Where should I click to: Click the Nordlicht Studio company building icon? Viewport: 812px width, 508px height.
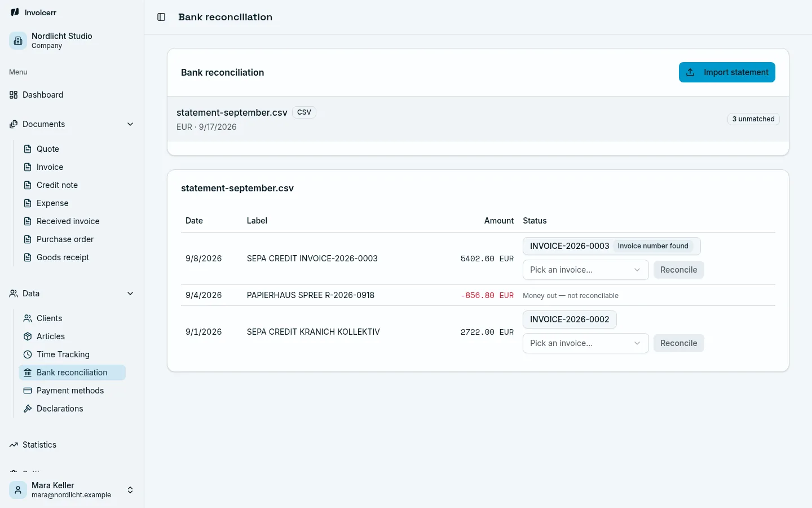tap(18, 41)
